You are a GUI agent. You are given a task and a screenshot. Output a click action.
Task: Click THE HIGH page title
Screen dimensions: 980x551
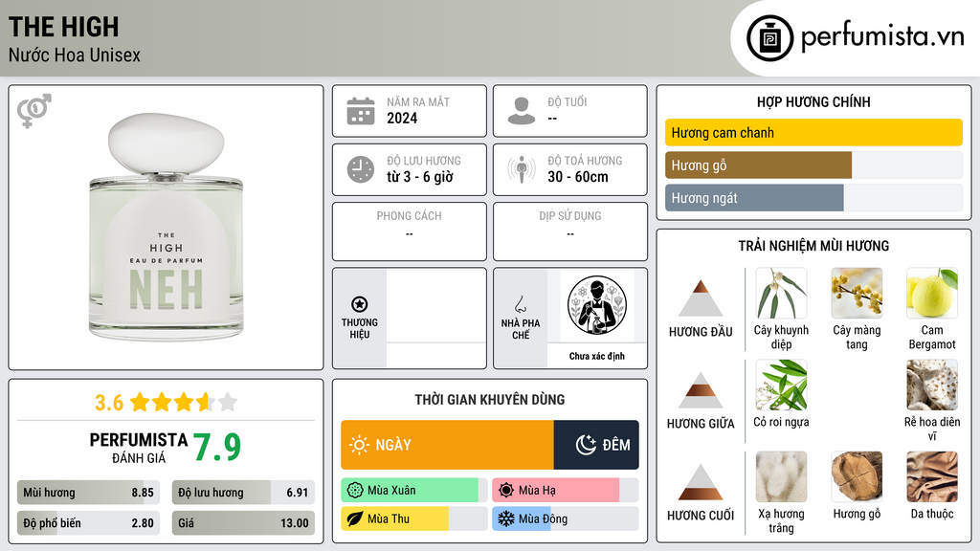[x=63, y=27]
